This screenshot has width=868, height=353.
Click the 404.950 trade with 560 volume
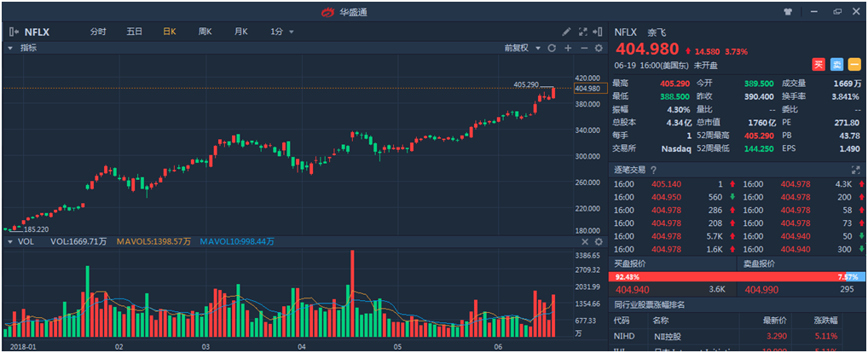click(x=672, y=196)
